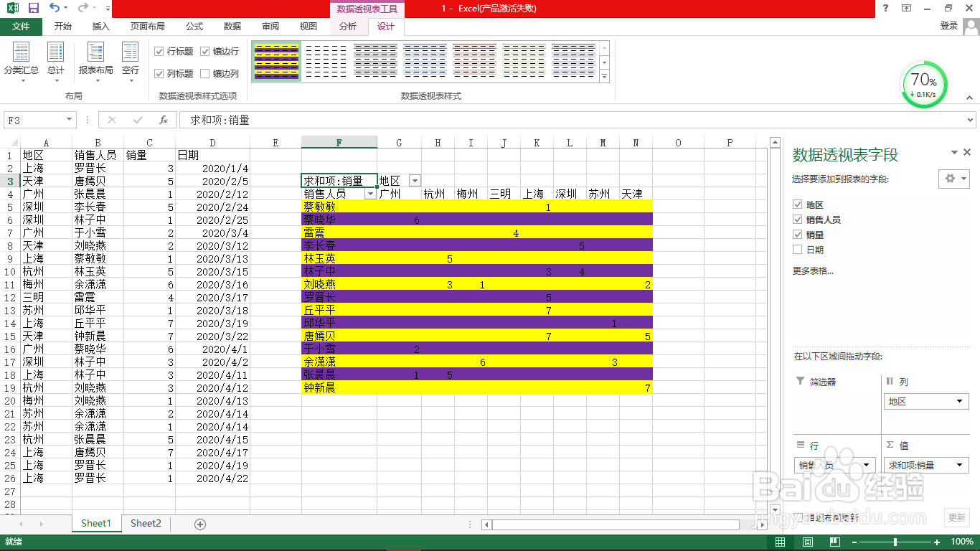The height and width of the screenshot is (551, 980).
Task: Click the Save icon in quick access toolbar
Action: (34, 9)
